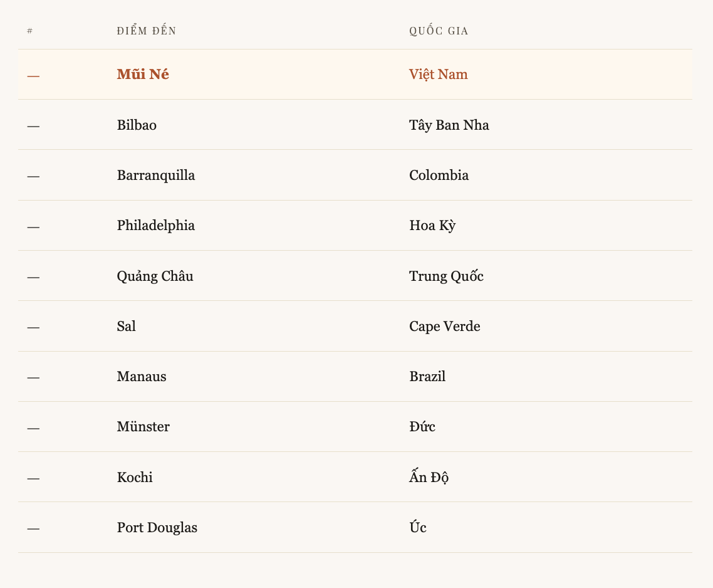Open the Barranquilla destination
Image resolution: width=713 pixels, height=588 pixels.
point(155,176)
